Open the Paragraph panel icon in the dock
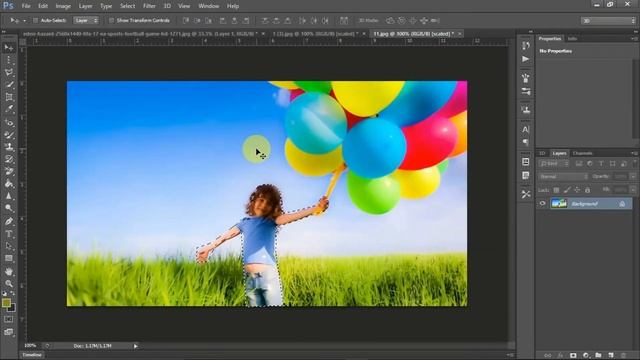 (x=526, y=142)
